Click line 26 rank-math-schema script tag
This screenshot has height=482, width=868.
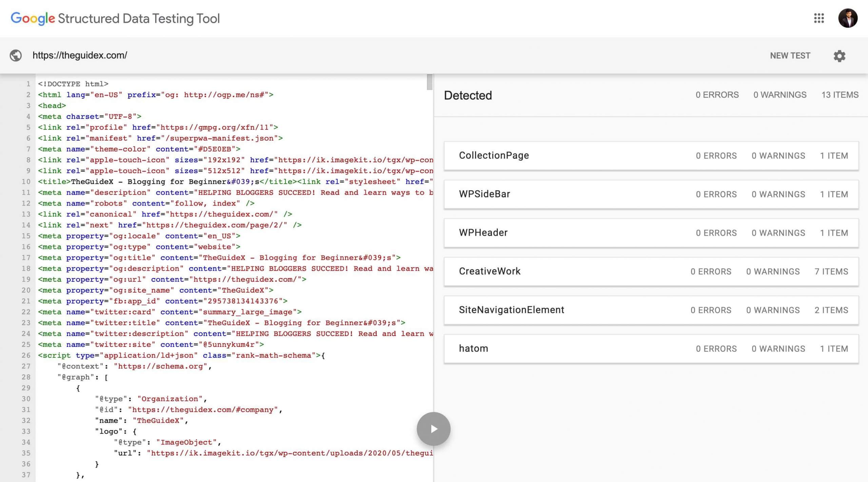pos(181,355)
